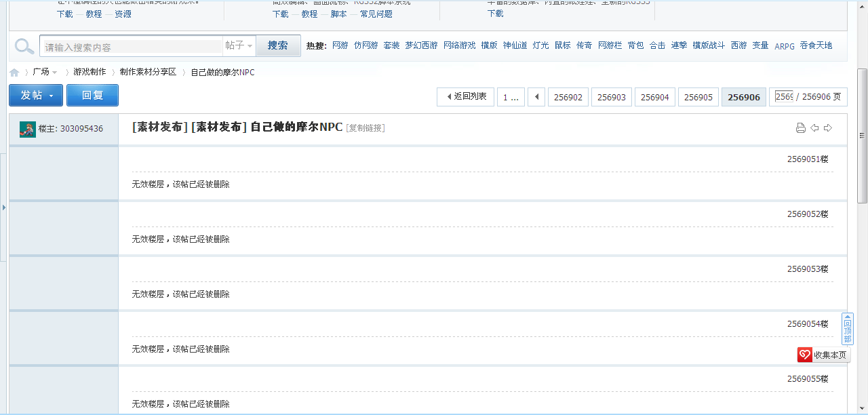Click the previous page arrow button
The width and height of the screenshot is (868, 415).
coord(536,97)
